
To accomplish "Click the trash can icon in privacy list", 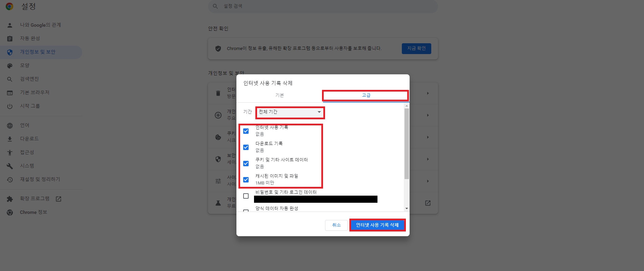I will click(x=218, y=93).
